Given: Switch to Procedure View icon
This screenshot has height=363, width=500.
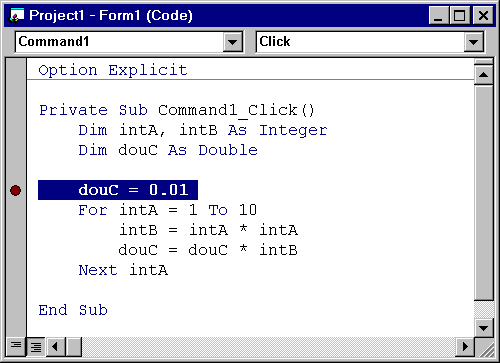Looking at the screenshot, I should coord(15,345).
